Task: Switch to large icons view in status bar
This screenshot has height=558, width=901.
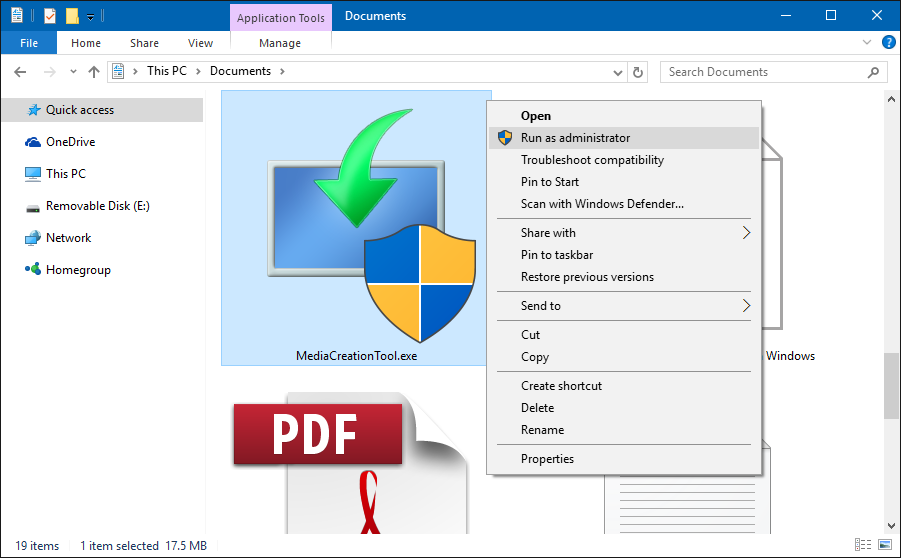Action: point(882,546)
